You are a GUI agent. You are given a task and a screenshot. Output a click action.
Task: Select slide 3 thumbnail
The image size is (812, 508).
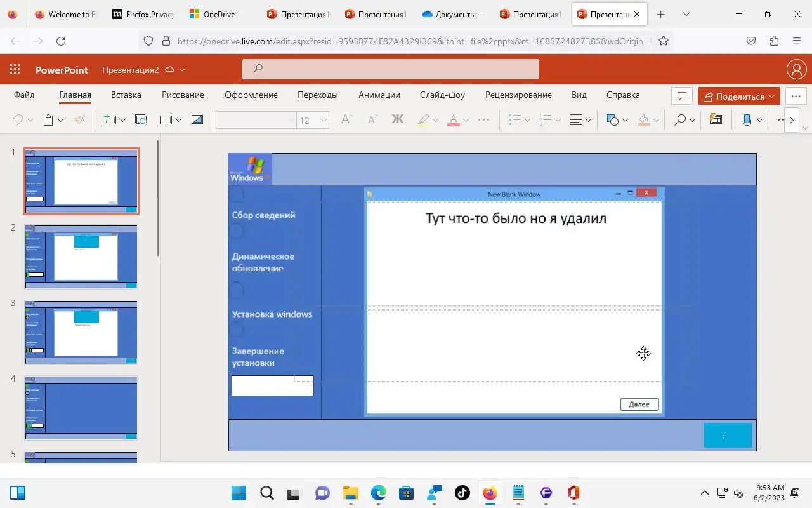(81, 332)
